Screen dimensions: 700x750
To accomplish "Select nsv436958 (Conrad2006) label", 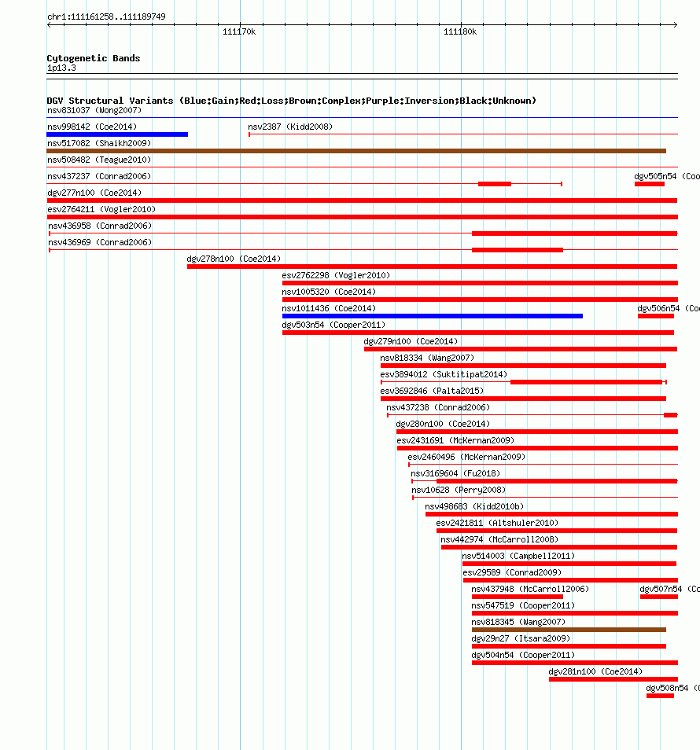I will coord(100,226).
